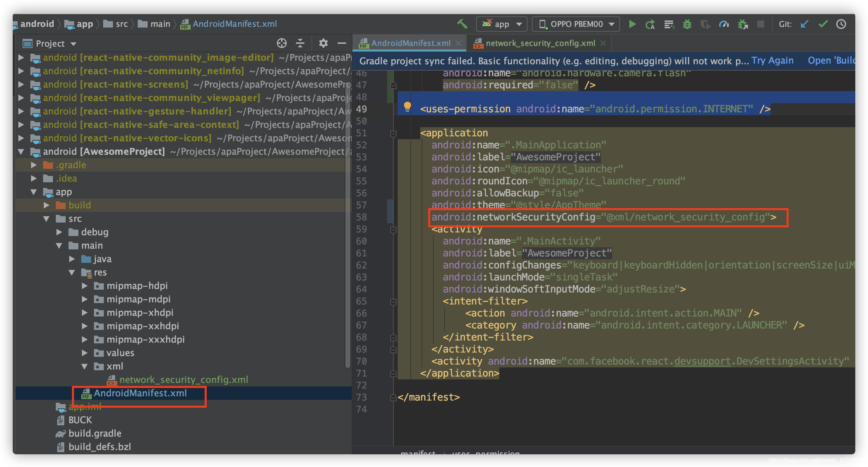This screenshot has width=868, height=467.
Task: Click Apply Changes and Restart Activity icon
Action: 650,24
